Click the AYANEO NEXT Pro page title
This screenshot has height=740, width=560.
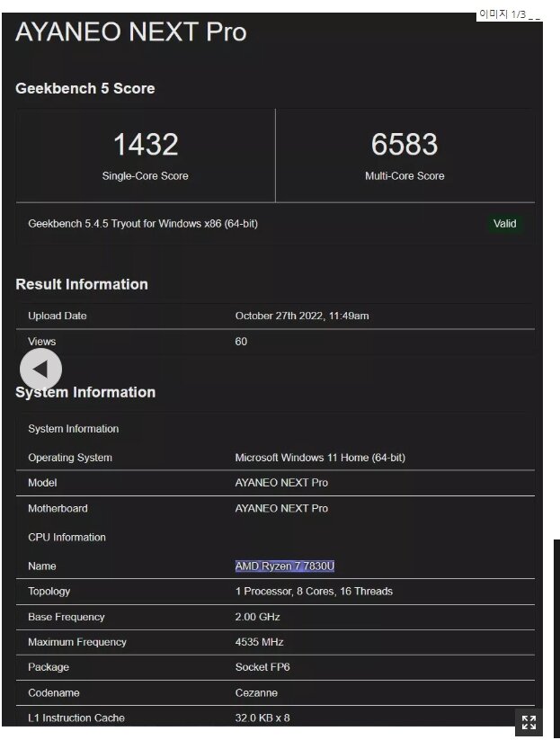pyautogui.click(x=130, y=32)
